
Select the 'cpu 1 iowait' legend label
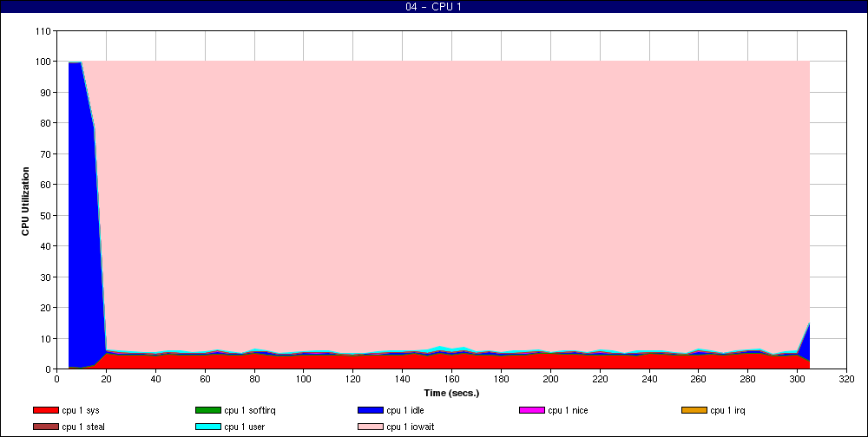[x=411, y=427]
